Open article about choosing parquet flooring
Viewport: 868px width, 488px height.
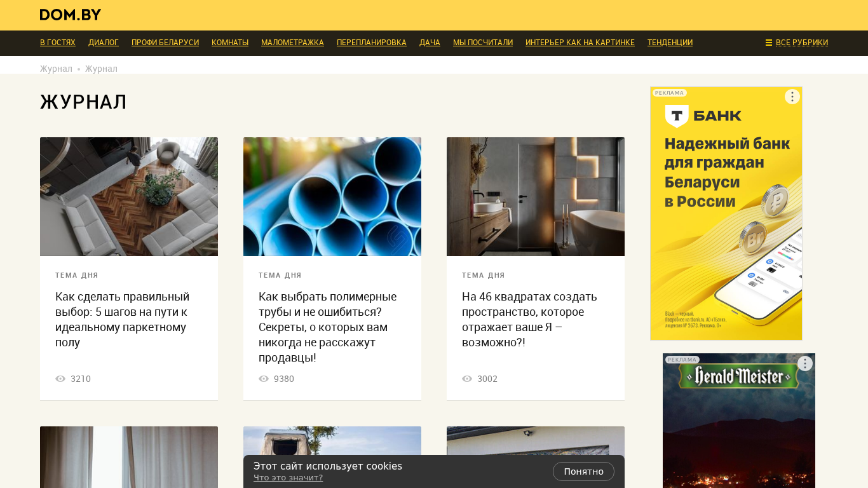123,320
